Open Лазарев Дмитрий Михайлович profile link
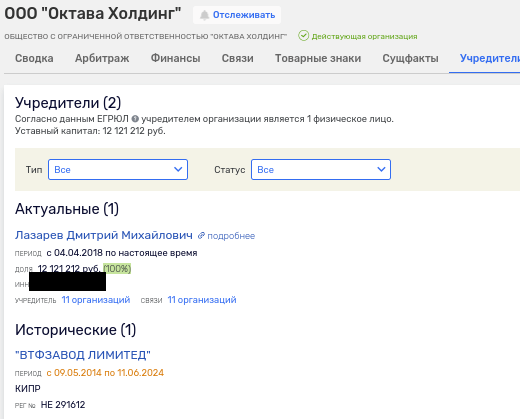 [104, 235]
